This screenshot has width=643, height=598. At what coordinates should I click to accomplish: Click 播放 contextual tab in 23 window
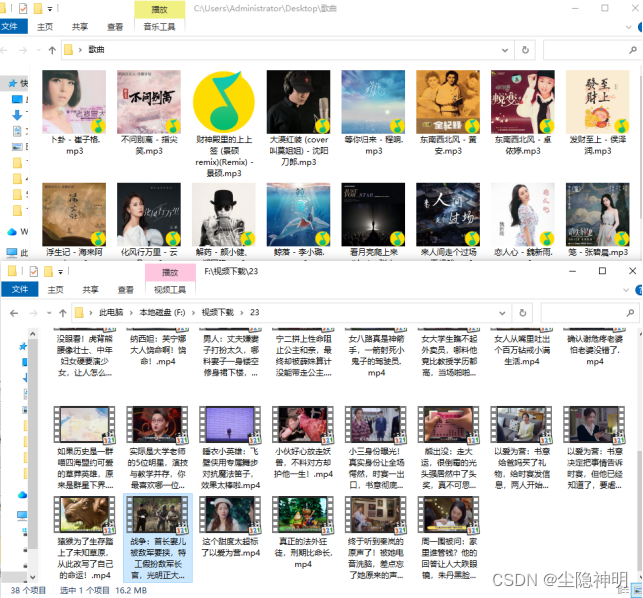(x=170, y=272)
